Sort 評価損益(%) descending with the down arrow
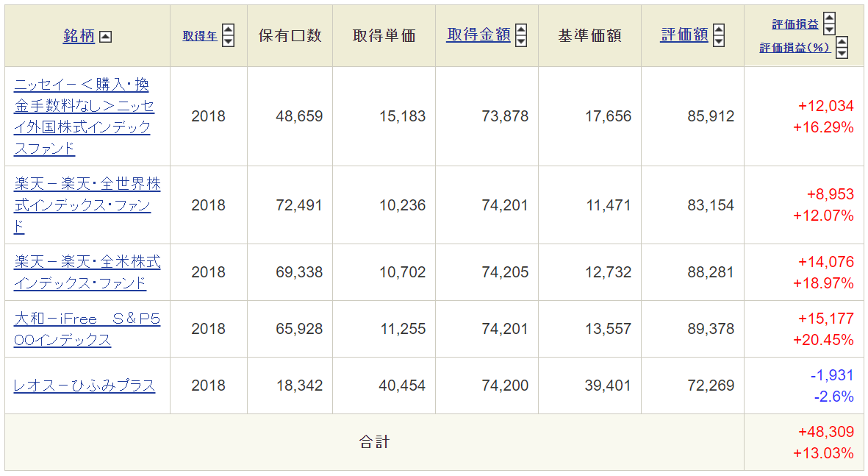This screenshot has height=476, width=868. [x=842, y=53]
